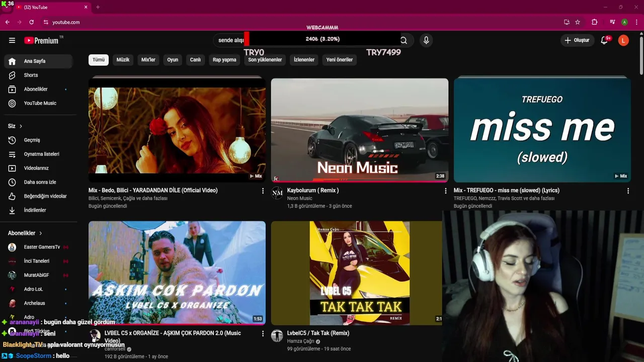Open Hamza Çağrı channel link
Screen dimensions: 644x362
coord(301,341)
